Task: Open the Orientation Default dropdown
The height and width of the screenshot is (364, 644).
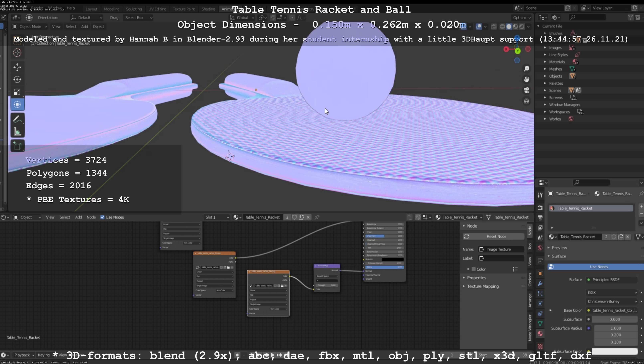Action: tap(86, 17)
